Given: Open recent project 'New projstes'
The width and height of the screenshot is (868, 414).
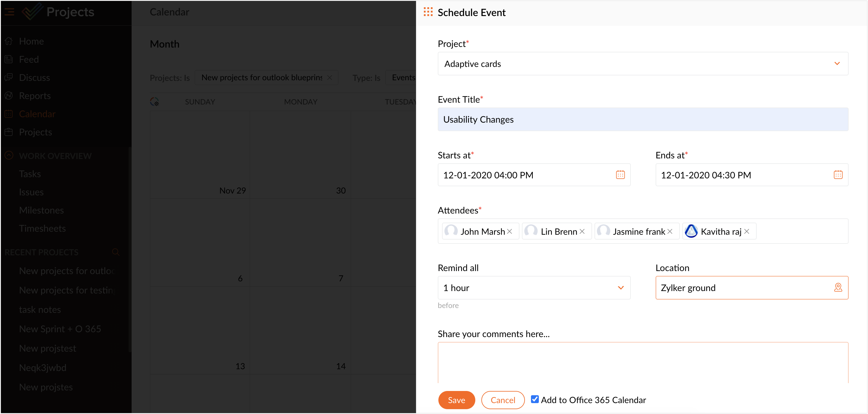Looking at the screenshot, I should [x=46, y=387].
